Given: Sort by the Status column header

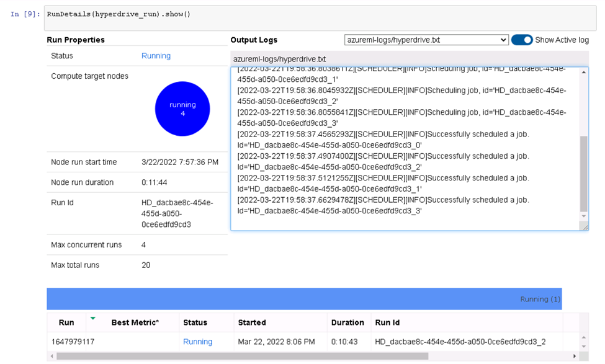Looking at the screenshot, I should (195, 322).
